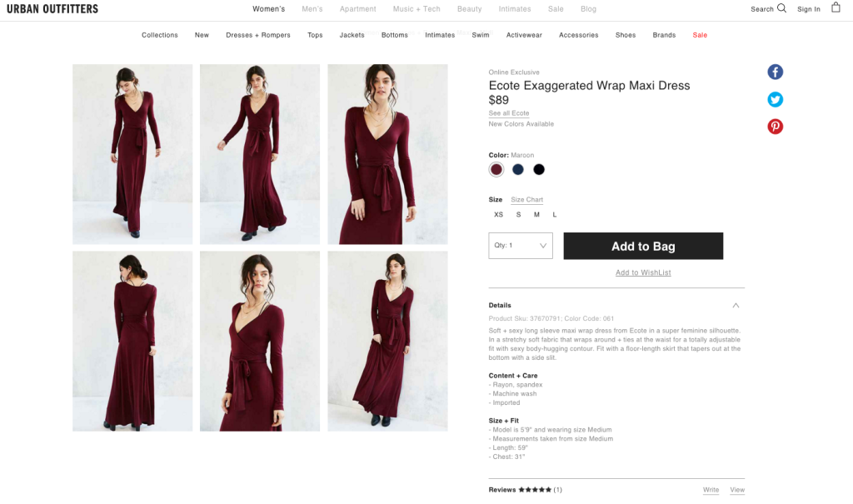This screenshot has height=504, width=853.
Task: Click Write to review the dress
Action: point(711,489)
